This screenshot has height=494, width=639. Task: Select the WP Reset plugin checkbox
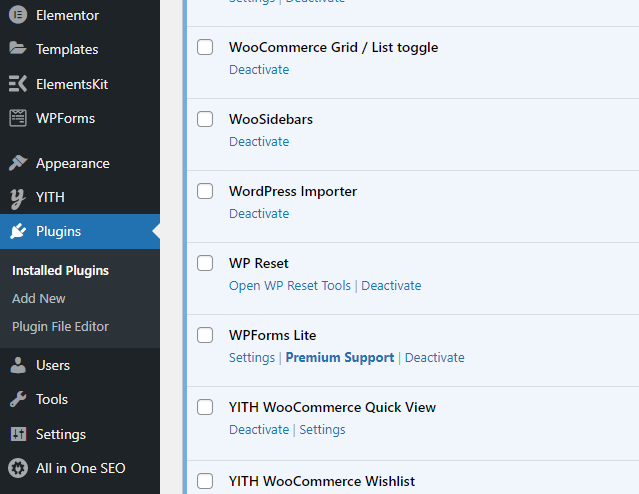pyautogui.click(x=205, y=263)
